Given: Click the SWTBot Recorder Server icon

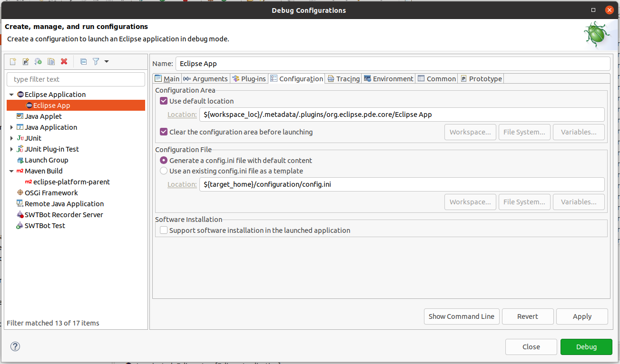Looking at the screenshot, I should [x=20, y=215].
